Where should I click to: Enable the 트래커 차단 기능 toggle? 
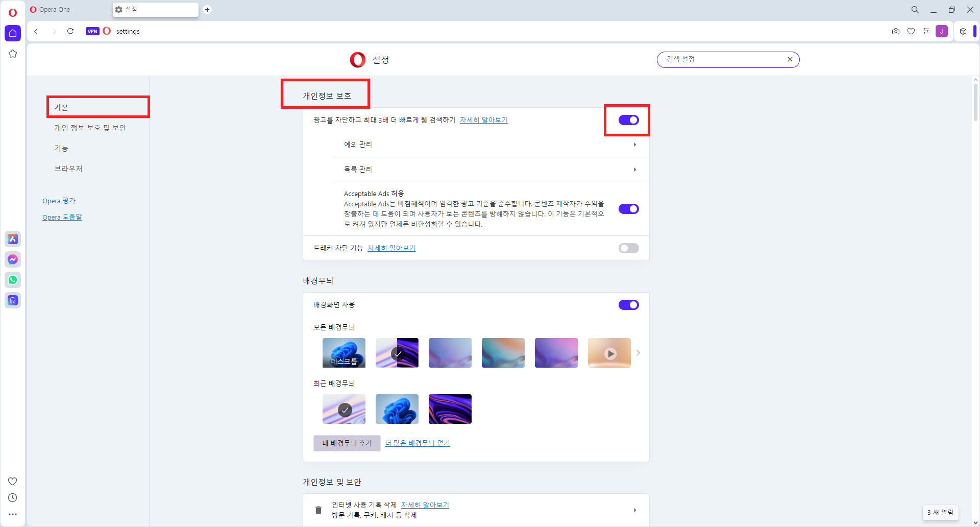coord(628,248)
